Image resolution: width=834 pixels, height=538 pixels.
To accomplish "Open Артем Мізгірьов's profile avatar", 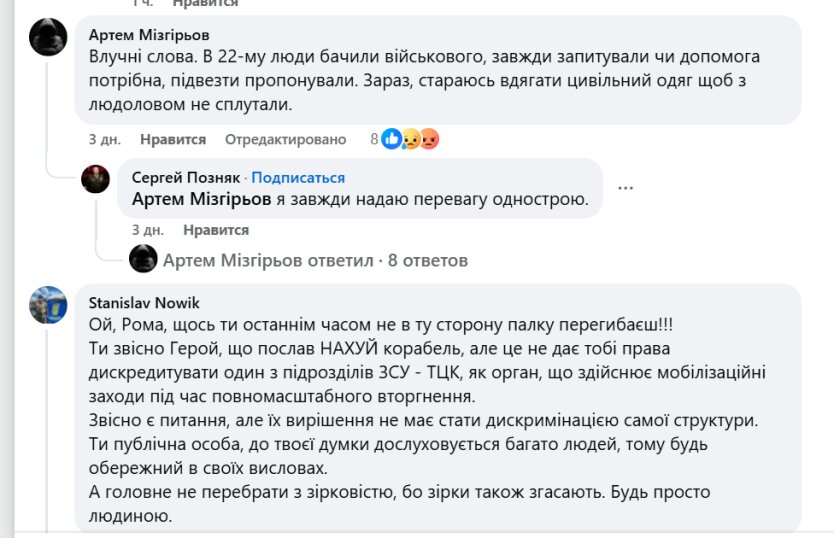I will click(48, 38).
